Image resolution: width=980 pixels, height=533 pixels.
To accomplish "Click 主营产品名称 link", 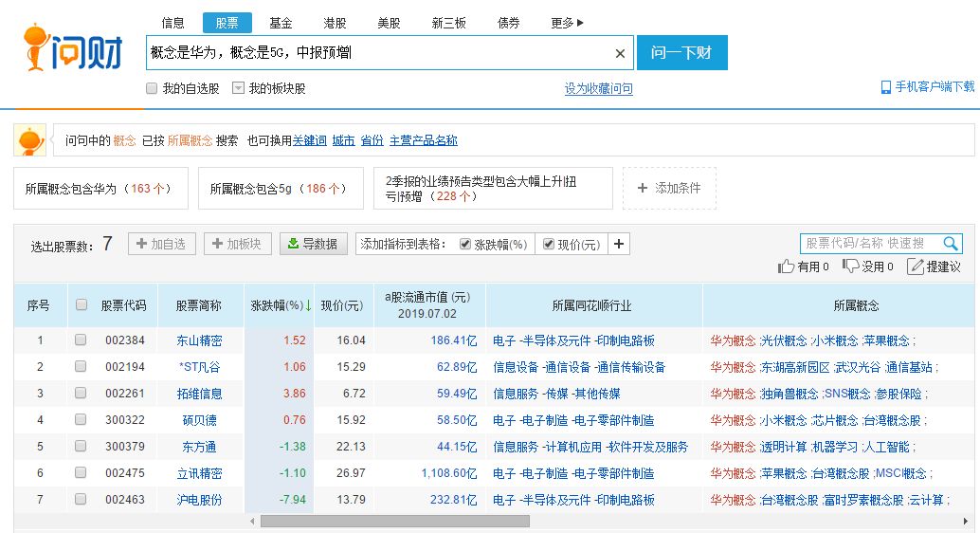I will click(x=423, y=140).
